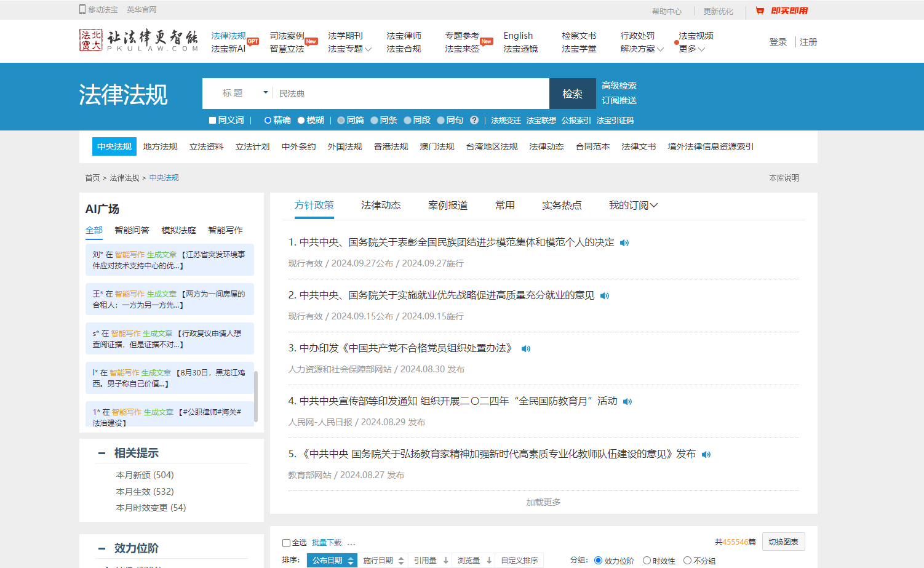Screen dimensions: 924x568
Task: Switch to the 案例报道 tab
Action: click(448, 205)
